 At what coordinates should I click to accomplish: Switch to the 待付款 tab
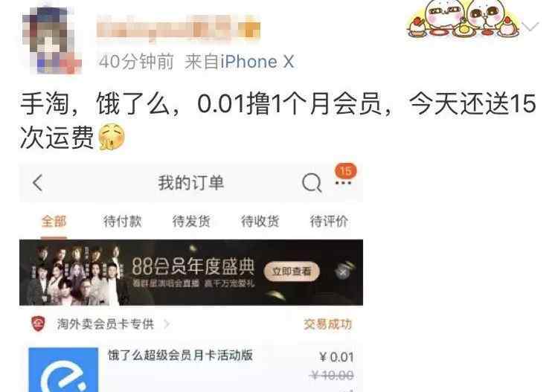[123, 221]
